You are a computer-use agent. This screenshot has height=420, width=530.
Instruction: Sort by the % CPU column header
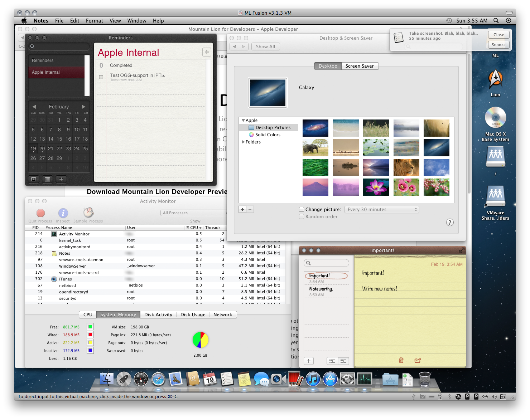click(x=194, y=228)
